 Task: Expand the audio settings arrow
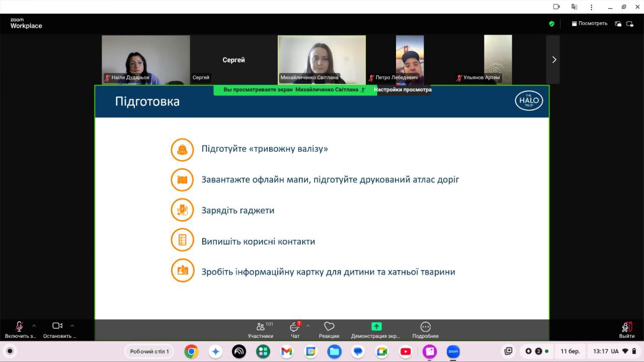(34, 326)
